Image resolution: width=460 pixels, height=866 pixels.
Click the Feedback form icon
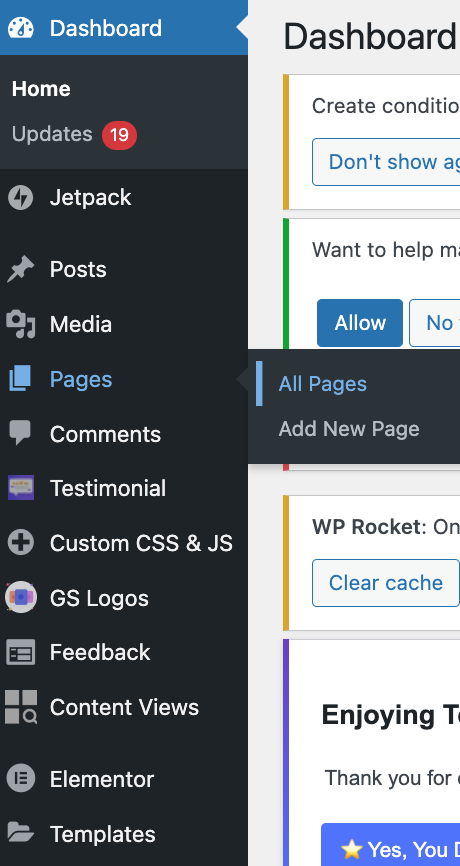21,652
